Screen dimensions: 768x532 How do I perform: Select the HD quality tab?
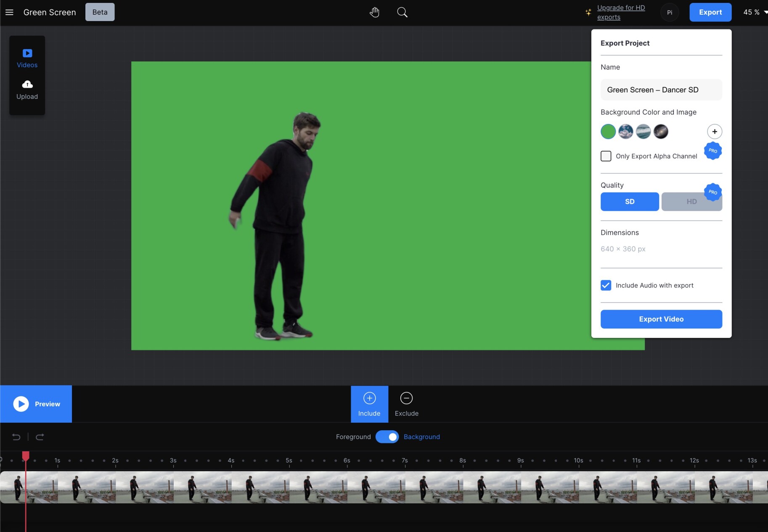click(691, 202)
